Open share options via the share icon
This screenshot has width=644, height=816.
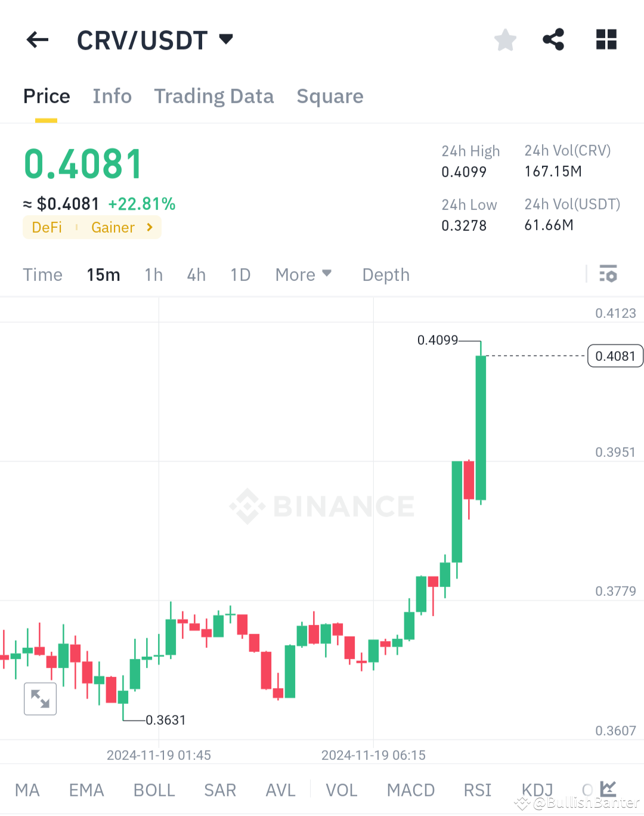(x=553, y=39)
